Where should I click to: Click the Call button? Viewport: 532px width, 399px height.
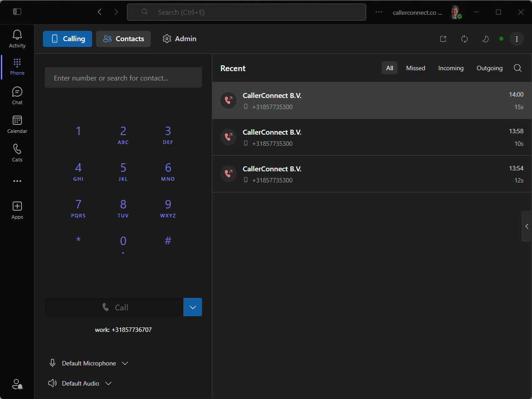pos(114,307)
